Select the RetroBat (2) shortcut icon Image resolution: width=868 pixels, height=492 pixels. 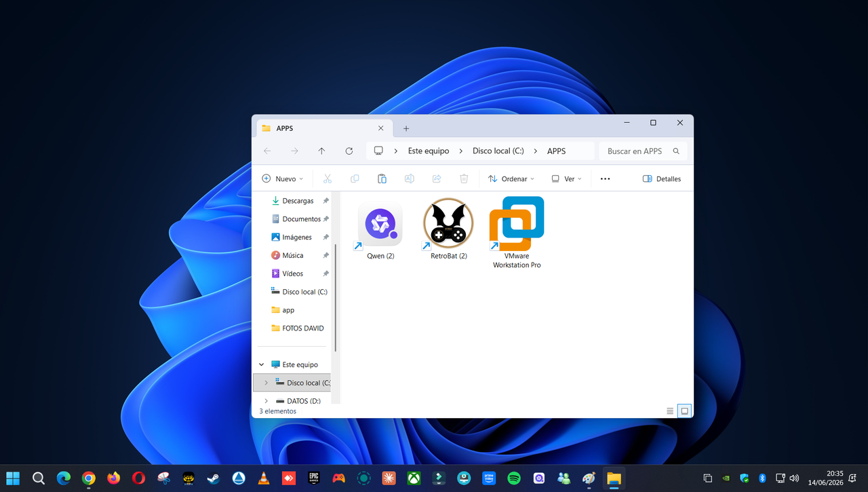pos(448,224)
